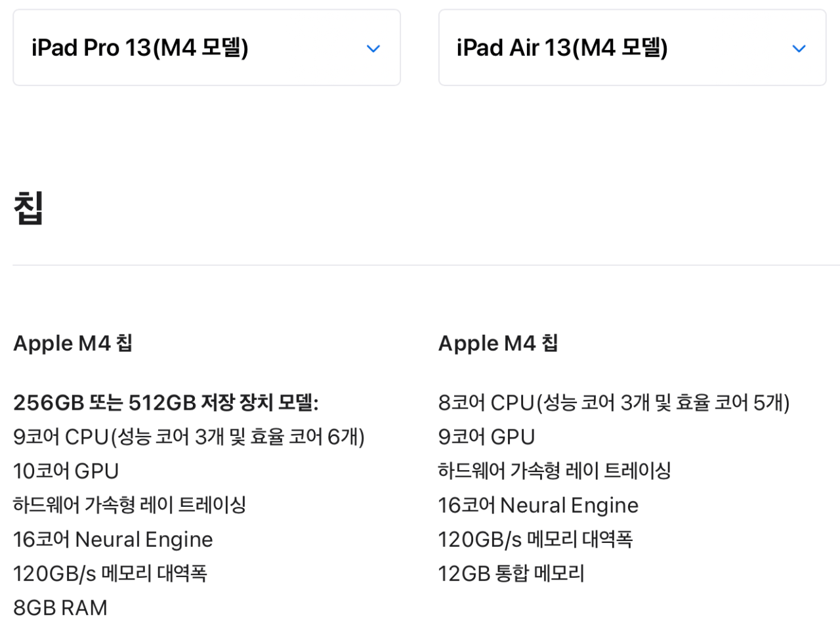The width and height of the screenshot is (840, 629).
Task: Select the 10코어 GPU text
Action: tap(65, 470)
